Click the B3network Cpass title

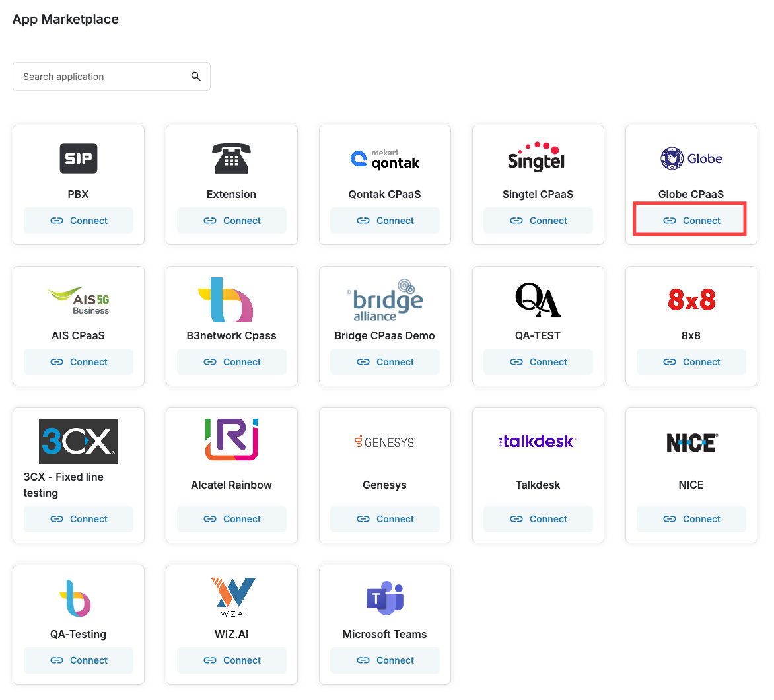(x=232, y=335)
